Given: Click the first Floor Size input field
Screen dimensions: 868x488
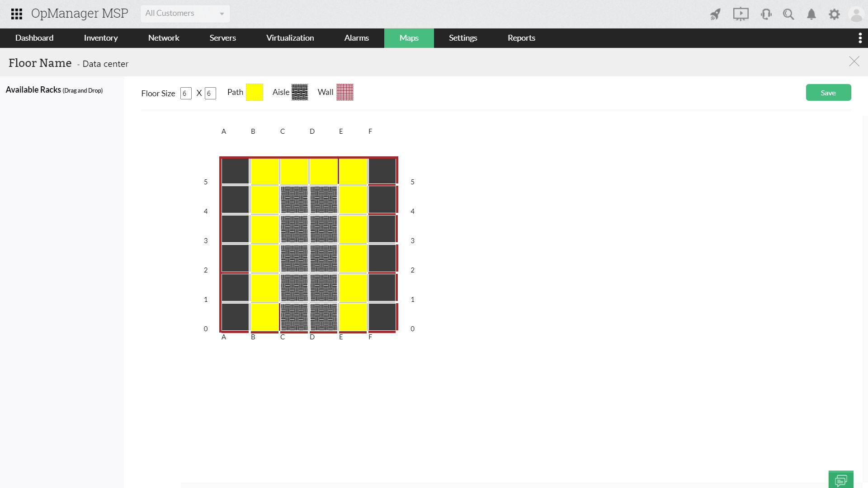Looking at the screenshot, I should point(186,93).
